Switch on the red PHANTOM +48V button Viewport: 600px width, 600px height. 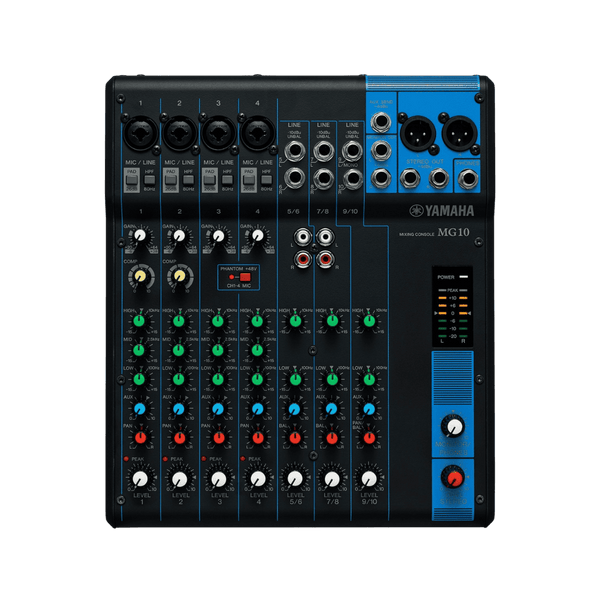245,277
